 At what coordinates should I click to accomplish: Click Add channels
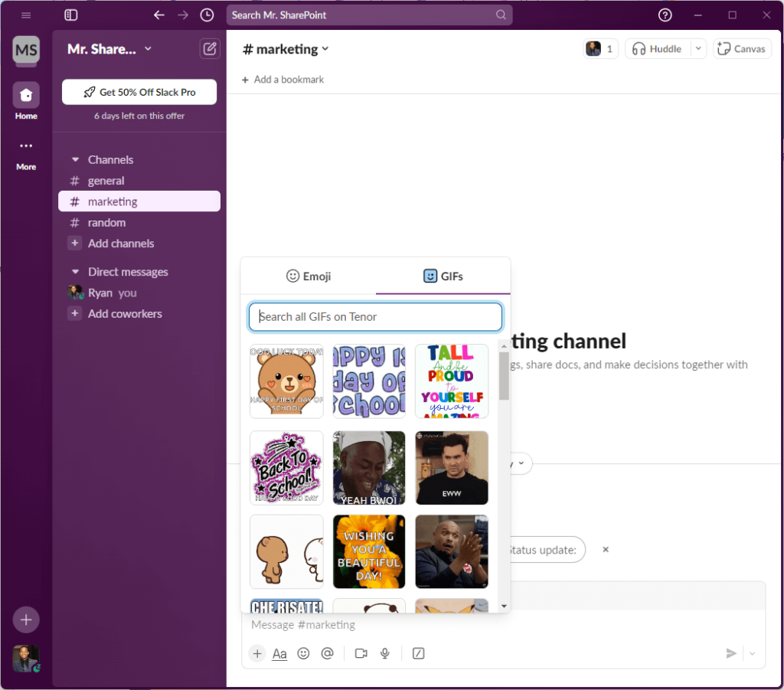121,244
